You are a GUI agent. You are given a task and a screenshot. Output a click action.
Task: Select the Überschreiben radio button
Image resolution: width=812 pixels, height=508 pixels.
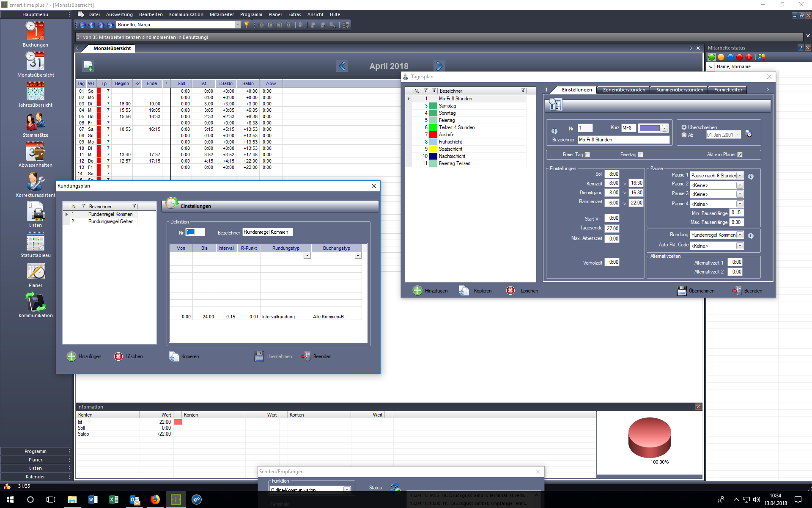click(x=684, y=127)
